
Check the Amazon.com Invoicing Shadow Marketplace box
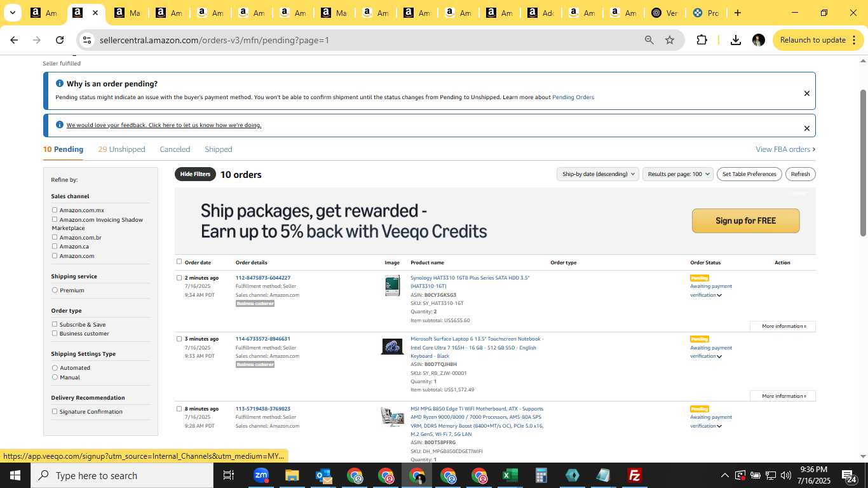click(x=55, y=219)
